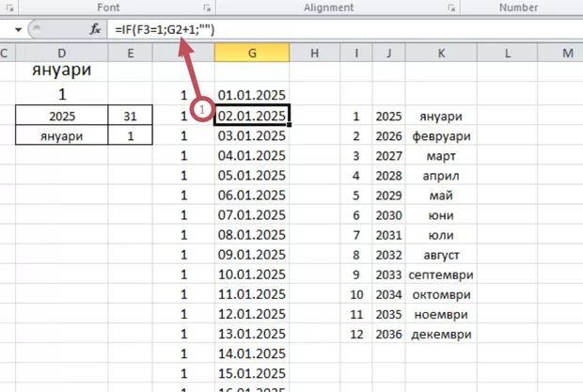Select the date cell 09.01.2025

click(x=252, y=254)
